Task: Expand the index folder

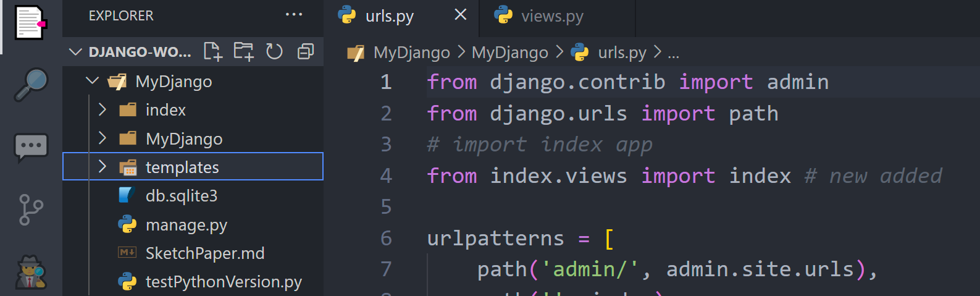Action: click(103, 110)
